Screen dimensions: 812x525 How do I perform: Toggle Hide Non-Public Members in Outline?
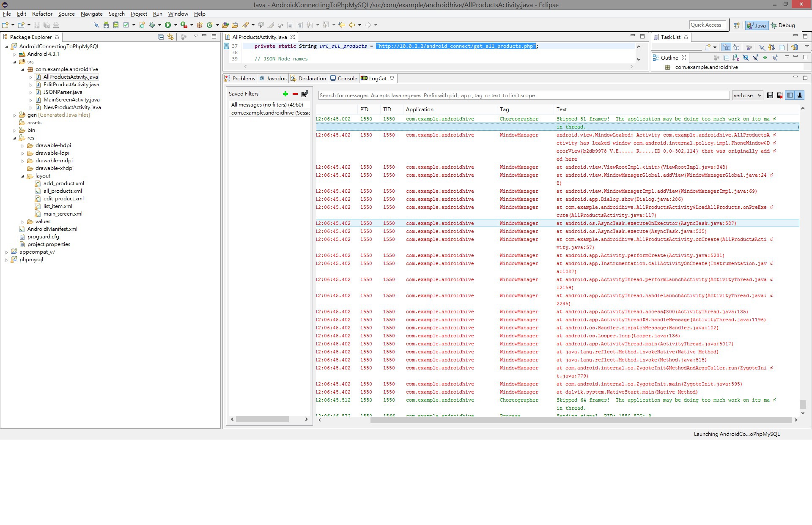(x=765, y=58)
